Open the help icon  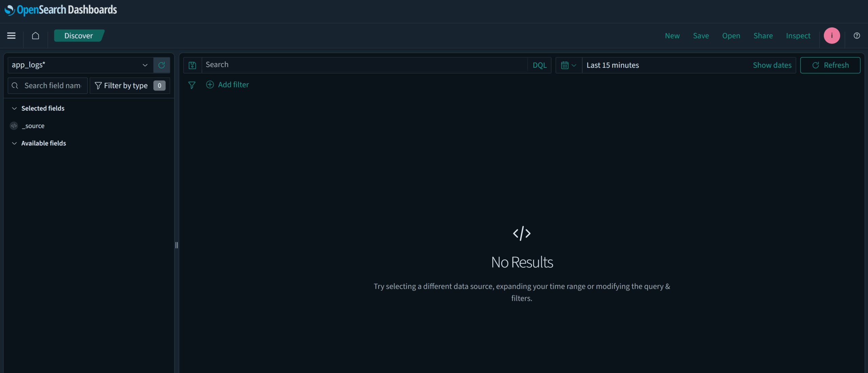[857, 35]
